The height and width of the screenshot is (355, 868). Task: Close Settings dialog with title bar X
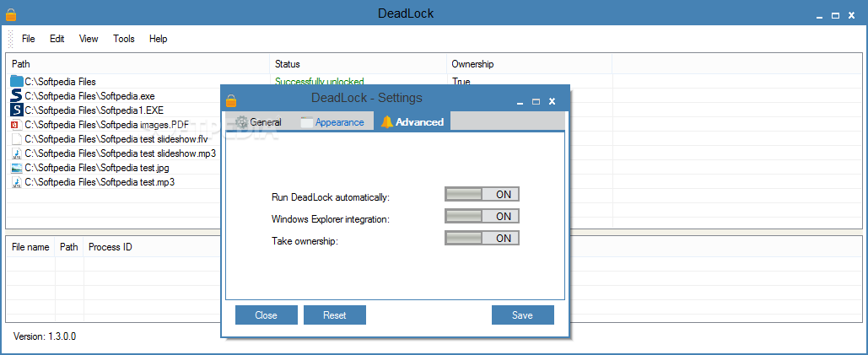coord(552,101)
